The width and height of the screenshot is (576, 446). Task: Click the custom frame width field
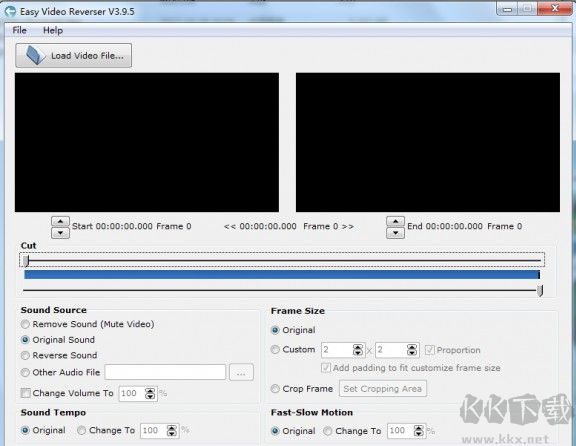337,350
